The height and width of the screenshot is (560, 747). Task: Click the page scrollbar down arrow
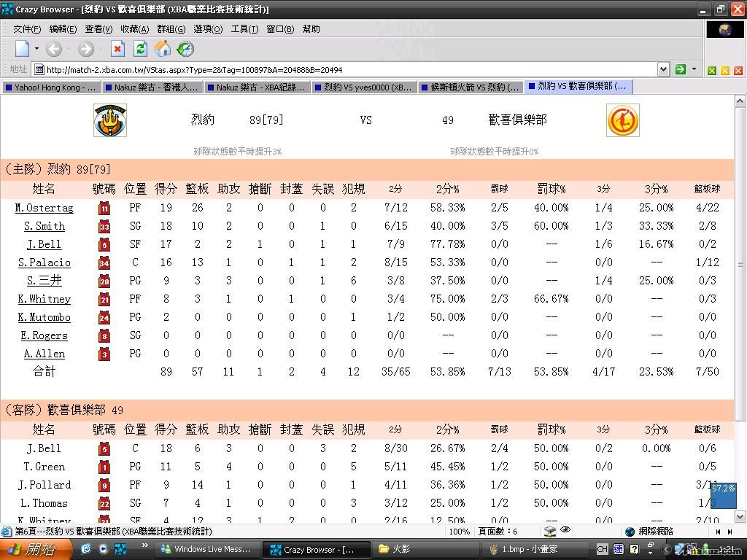[x=740, y=517]
